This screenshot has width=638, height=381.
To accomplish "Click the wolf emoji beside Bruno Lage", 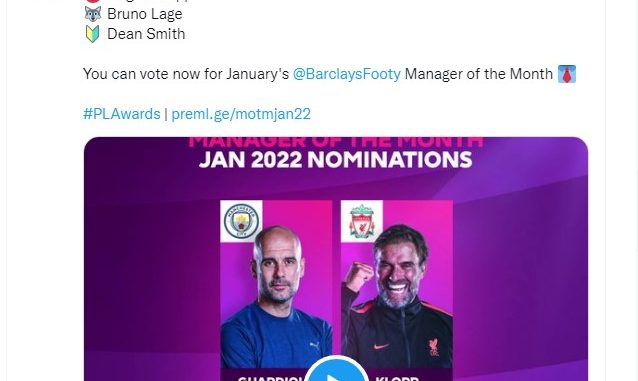I will tap(92, 14).
